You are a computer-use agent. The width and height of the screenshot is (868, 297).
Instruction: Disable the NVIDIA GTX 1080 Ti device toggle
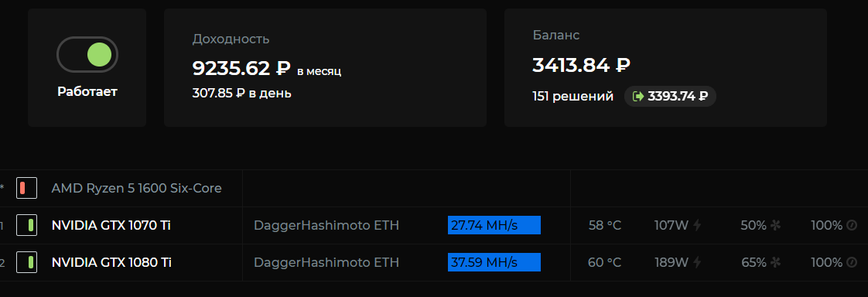pyautogui.click(x=26, y=262)
